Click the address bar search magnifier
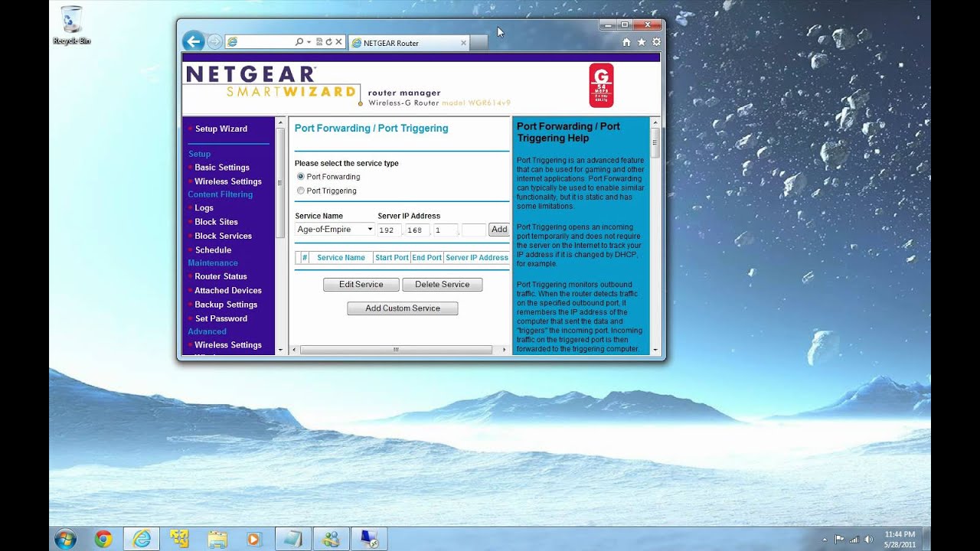This screenshot has width=980, height=551. [299, 42]
